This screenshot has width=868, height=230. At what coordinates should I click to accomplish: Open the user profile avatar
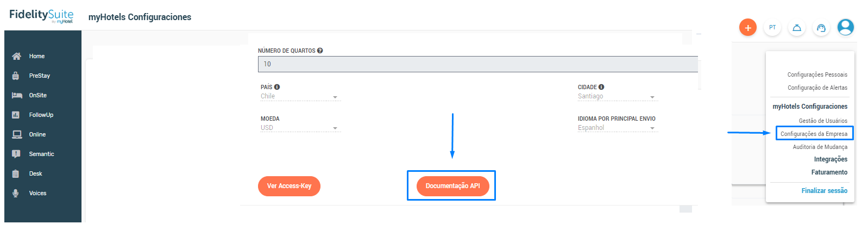tap(846, 27)
